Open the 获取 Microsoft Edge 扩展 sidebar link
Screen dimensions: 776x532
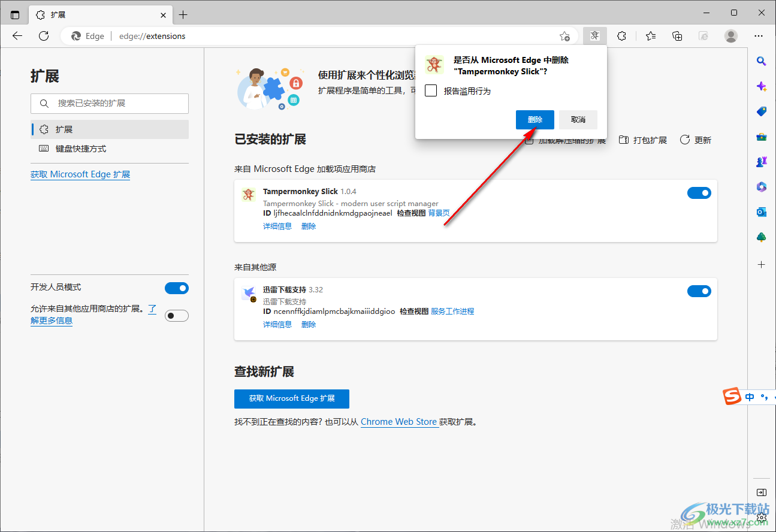(x=80, y=174)
